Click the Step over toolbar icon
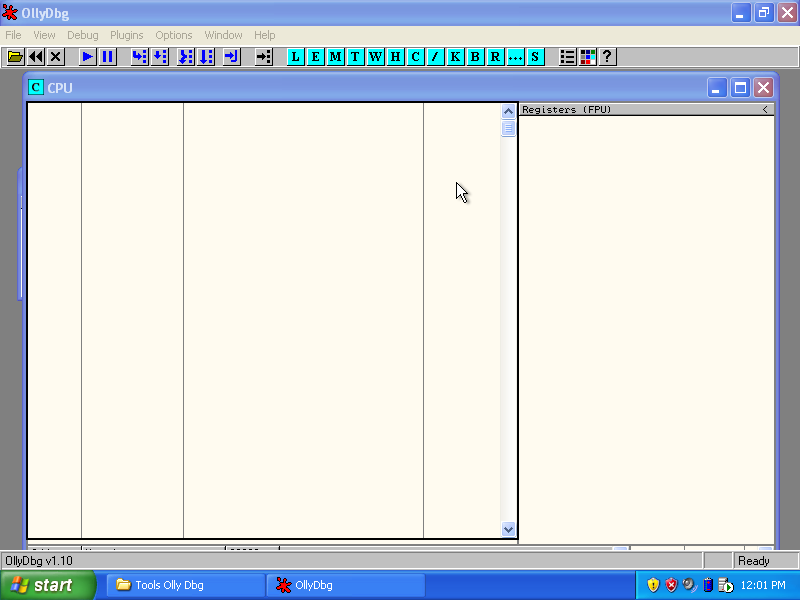 click(x=160, y=57)
